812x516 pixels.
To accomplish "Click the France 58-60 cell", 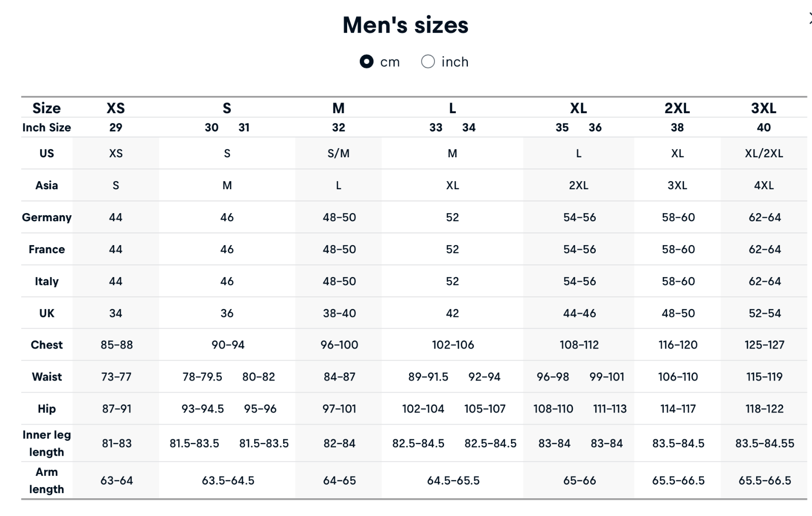I will click(x=679, y=249).
